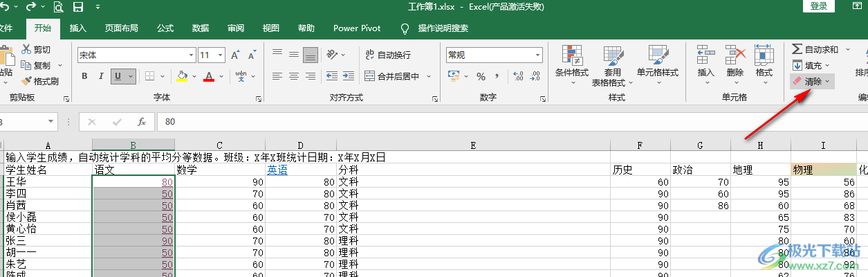868x277 pixels.
Task: Toggle Wrap Text (自动换行)
Action: [387, 55]
